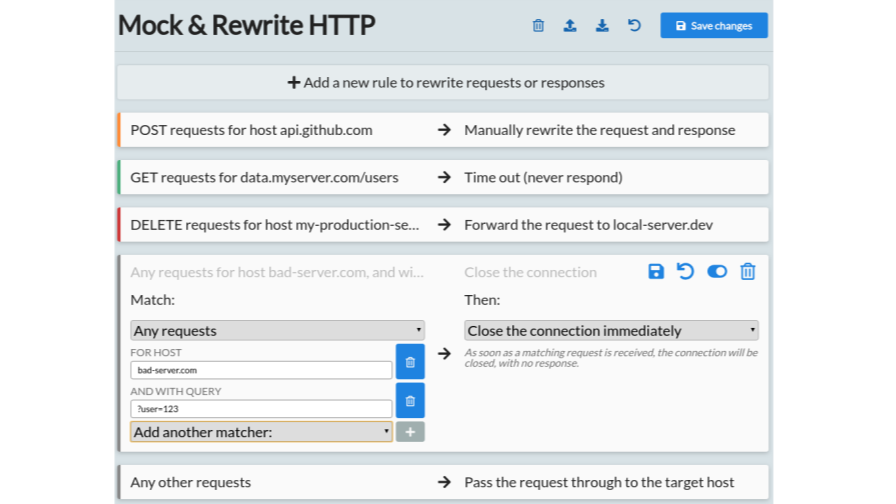Open the POST requests for api.github.com rule
Screen dimensions: 896x504
point(443,130)
